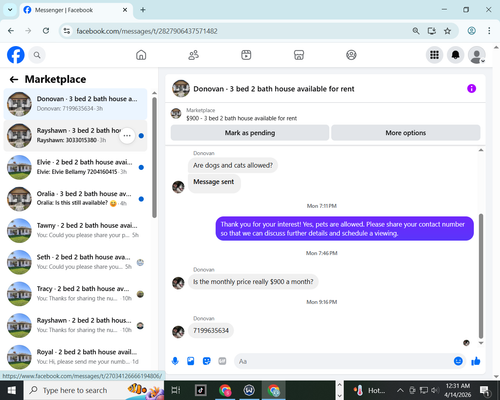The height and width of the screenshot is (400, 500).
Task: Click the Facebook search magnifier icon
Action: point(37,55)
